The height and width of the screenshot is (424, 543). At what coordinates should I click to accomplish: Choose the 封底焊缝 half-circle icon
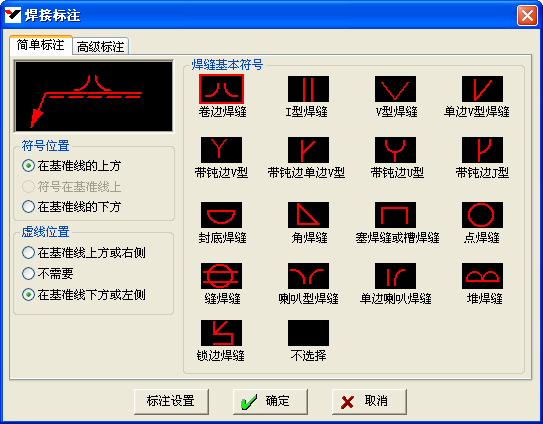coord(221,215)
